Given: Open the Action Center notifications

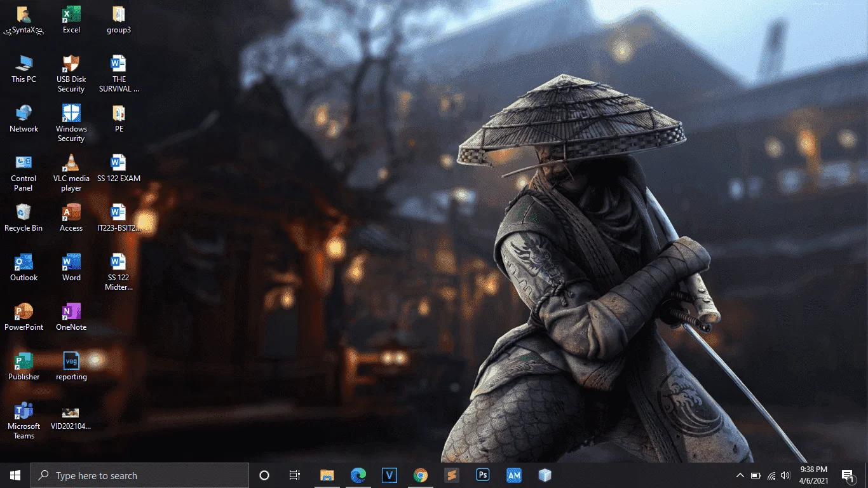Looking at the screenshot, I should (847, 475).
